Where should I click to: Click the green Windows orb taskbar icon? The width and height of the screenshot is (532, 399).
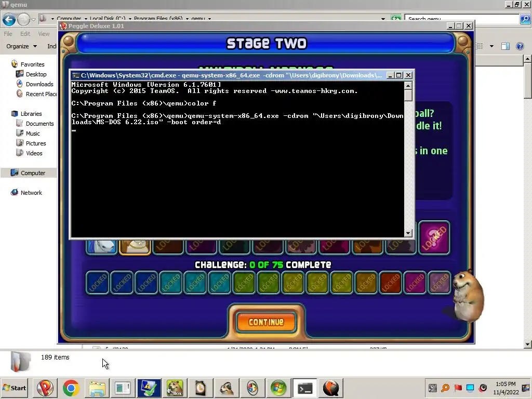[278, 388]
